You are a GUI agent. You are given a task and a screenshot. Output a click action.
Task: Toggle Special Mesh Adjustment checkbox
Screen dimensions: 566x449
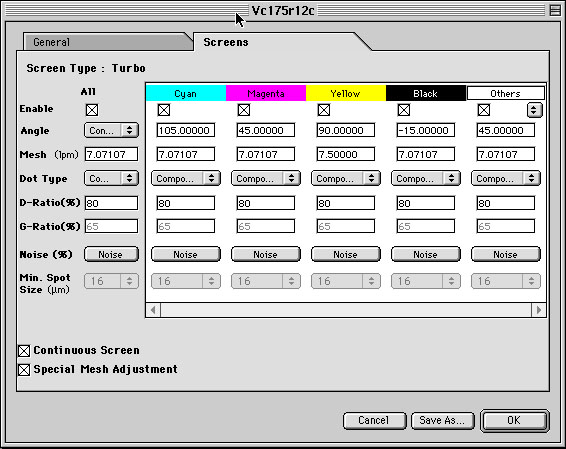pos(24,370)
